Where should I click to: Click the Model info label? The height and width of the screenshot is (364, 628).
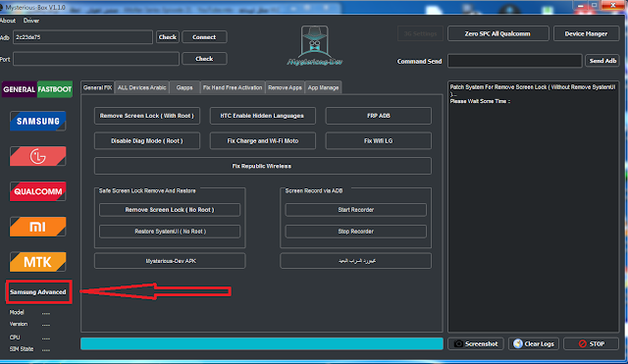point(17,312)
